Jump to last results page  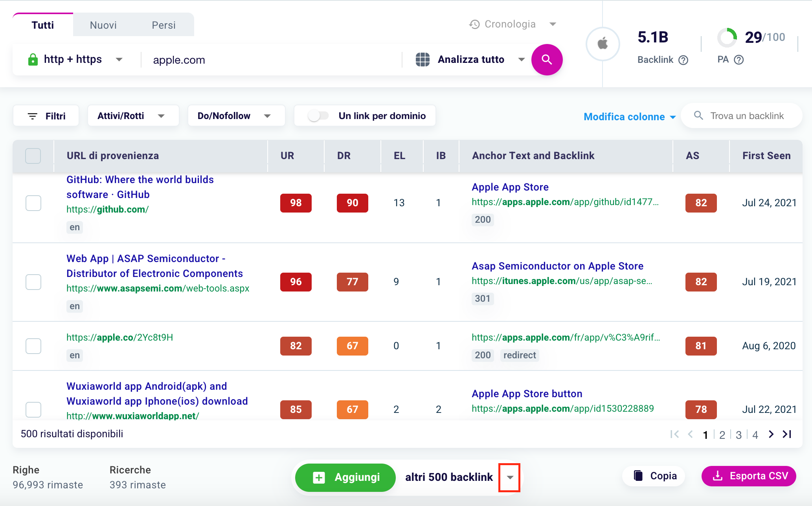787,434
